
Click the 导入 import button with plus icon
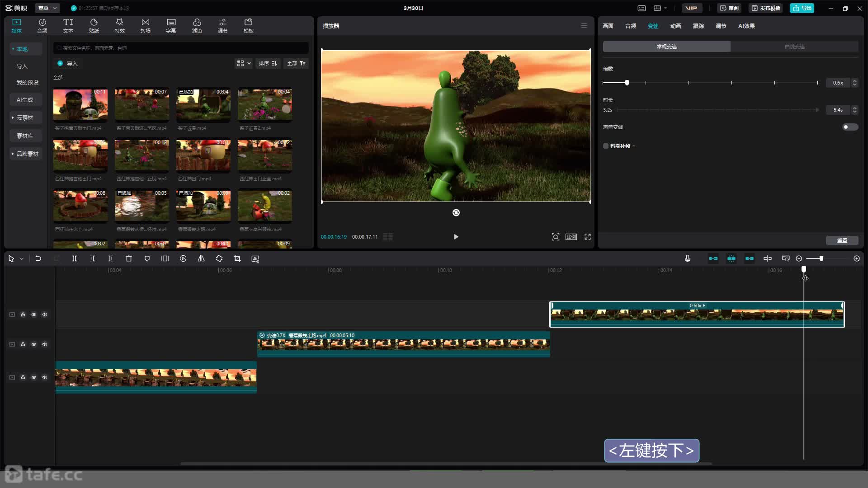(x=67, y=63)
